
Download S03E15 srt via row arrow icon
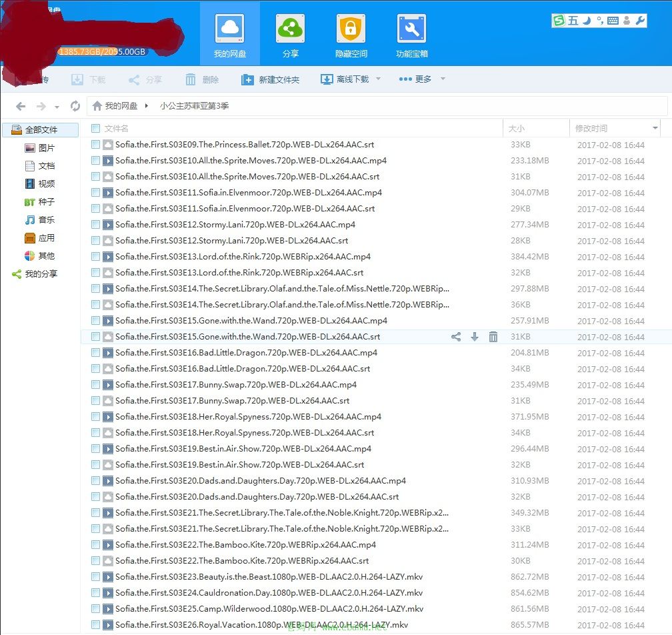click(x=475, y=337)
